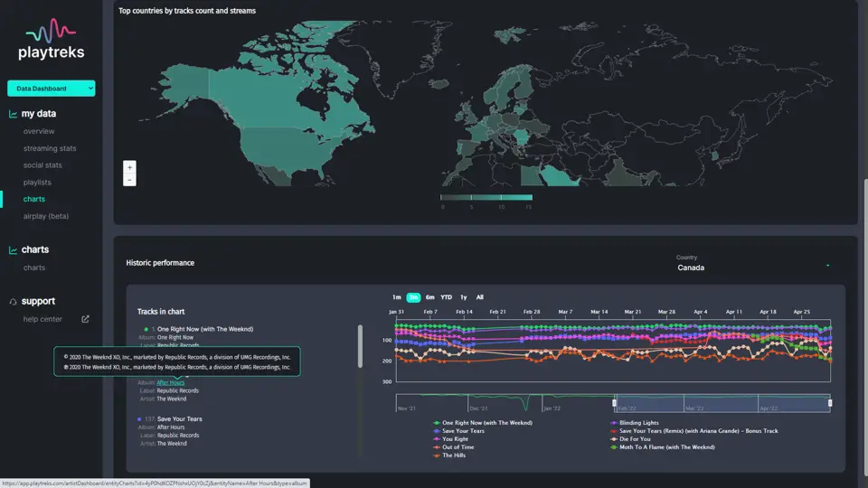Select the All time range
868x488 pixels.
pos(480,297)
